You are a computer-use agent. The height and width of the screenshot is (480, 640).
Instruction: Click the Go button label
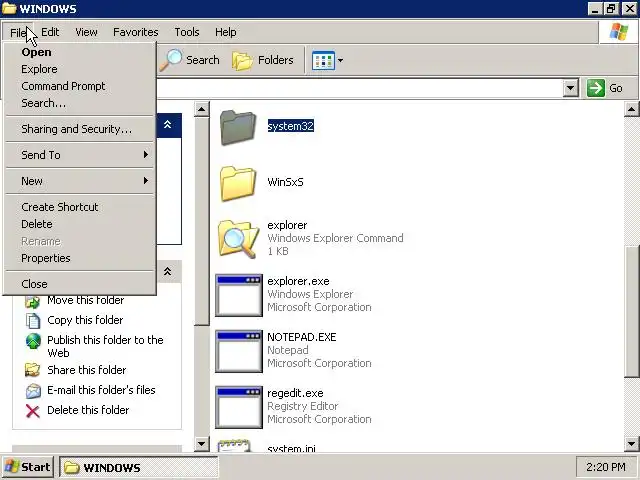[x=616, y=88]
